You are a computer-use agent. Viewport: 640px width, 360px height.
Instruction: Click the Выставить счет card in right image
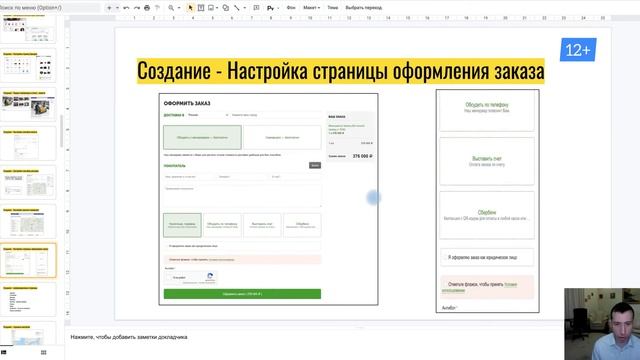tap(487, 161)
